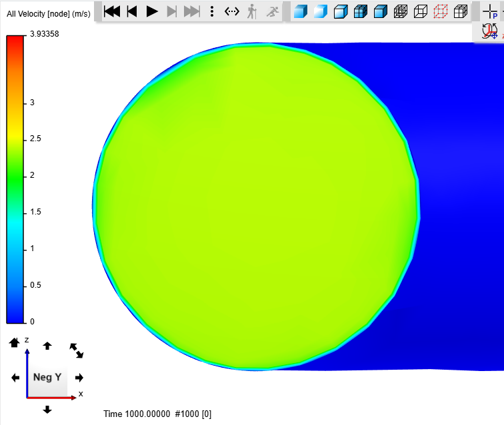Rotate view right with right arrow
The image size is (504, 425).
[x=79, y=378]
